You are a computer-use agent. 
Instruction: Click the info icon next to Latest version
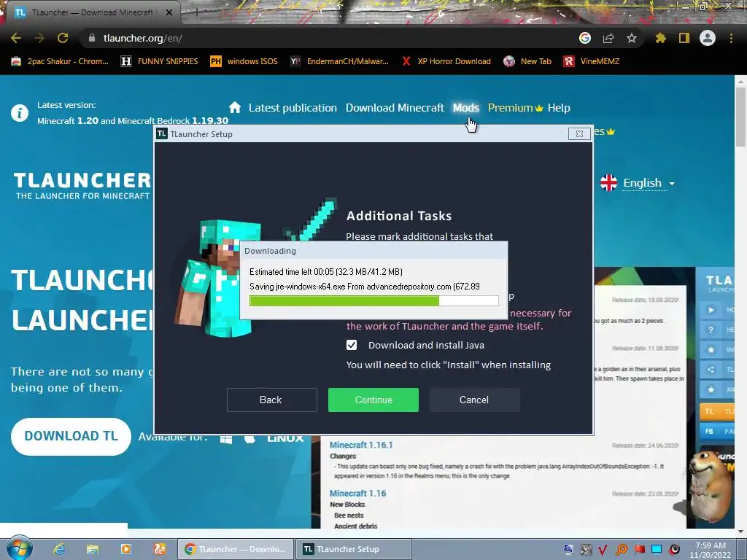point(20,113)
